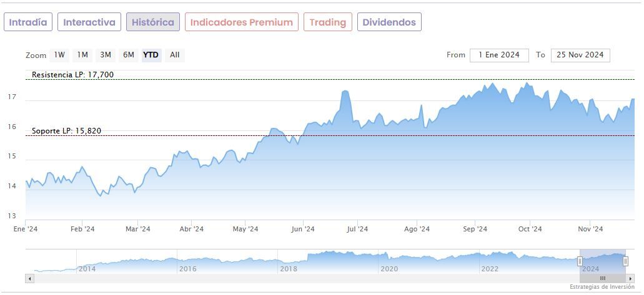
Task: Zoom chart to 6M
Action: point(129,55)
